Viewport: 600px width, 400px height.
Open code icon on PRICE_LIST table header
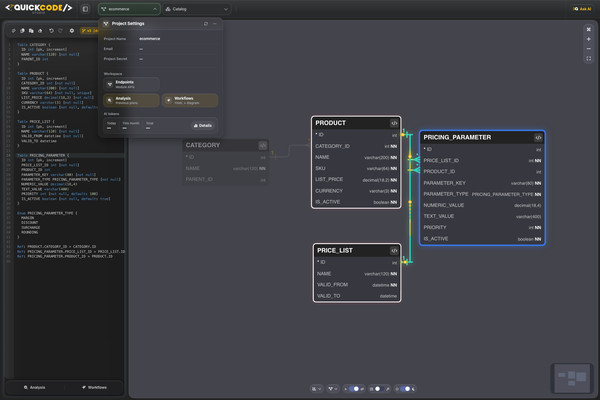[394, 251]
